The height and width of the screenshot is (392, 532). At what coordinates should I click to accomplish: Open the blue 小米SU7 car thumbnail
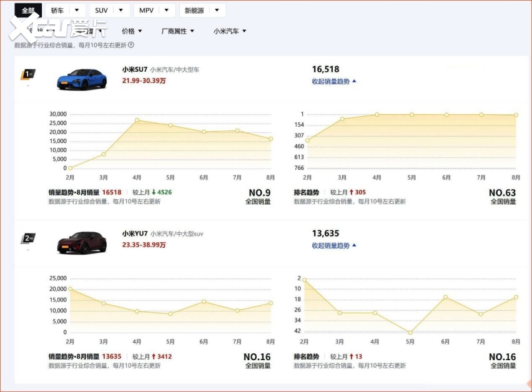pos(82,79)
